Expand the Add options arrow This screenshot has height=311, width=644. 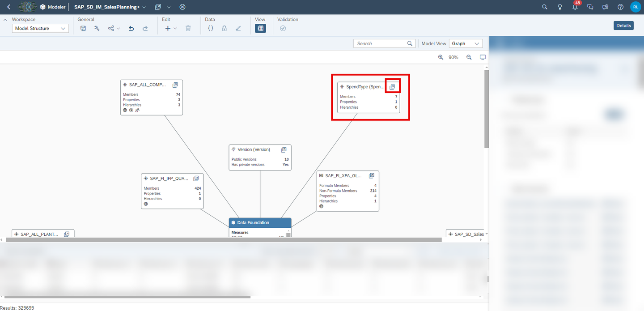(x=175, y=28)
